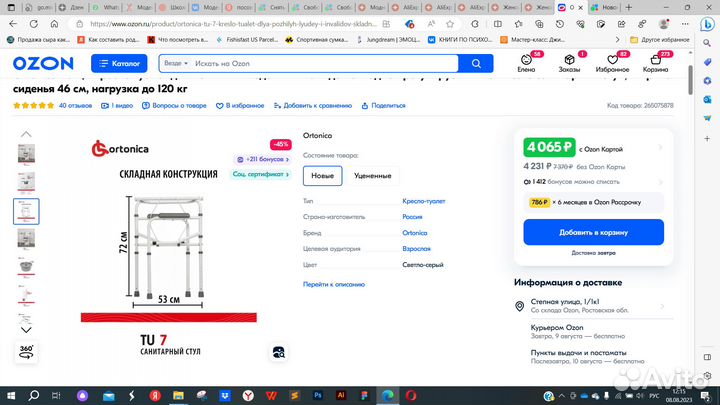
Task: Open the Елена profile icon
Action: [x=526, y=63]
